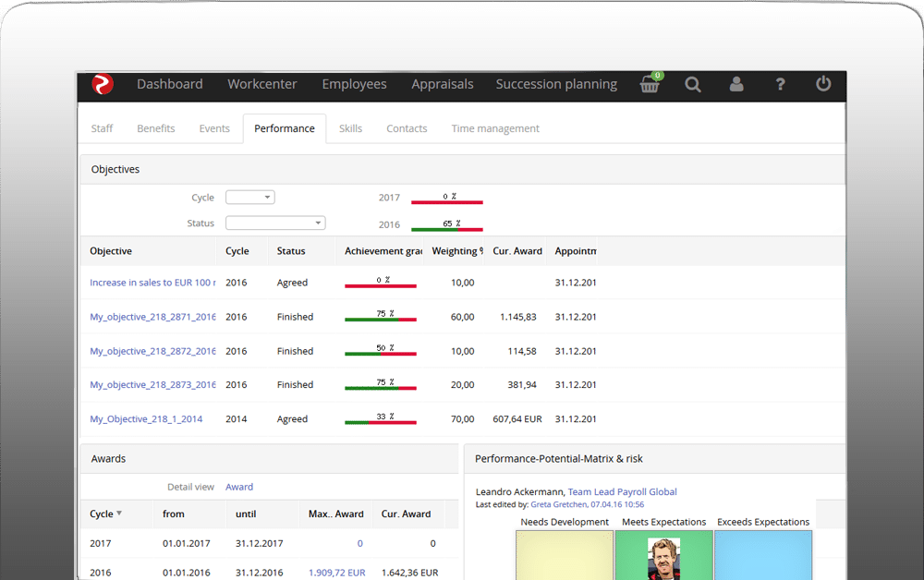This screenshot has height=580, width=924.
Task: Open the Team Lead Payroll Global link
Action: (x=622, y=491)
